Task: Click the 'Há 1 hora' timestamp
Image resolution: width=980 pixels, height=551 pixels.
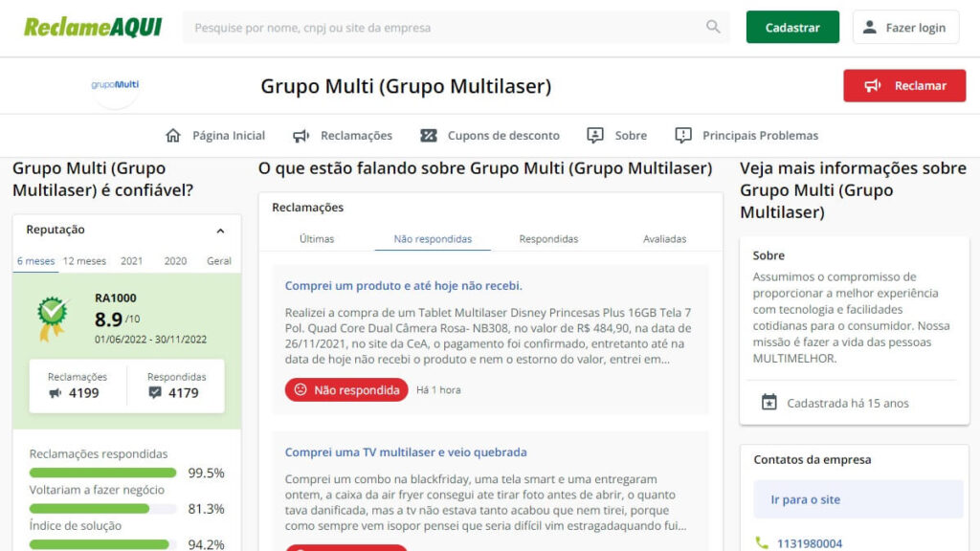Action: coord(438,390)
